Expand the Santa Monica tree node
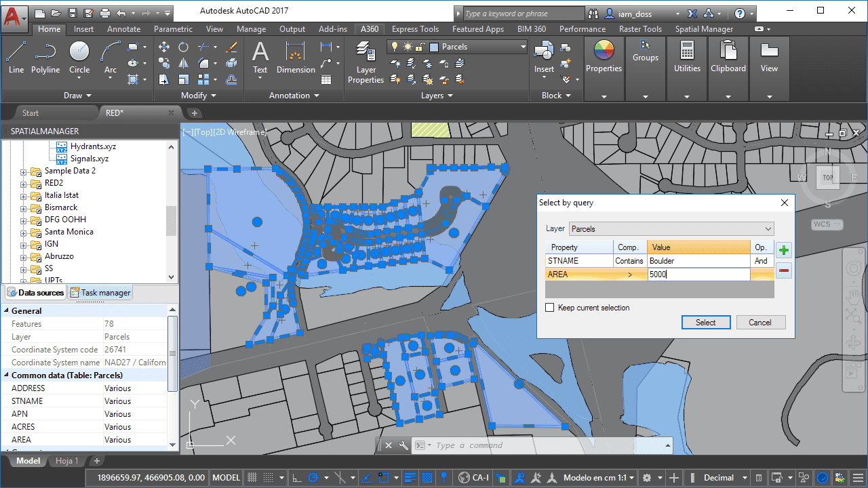Viewport: 868px width, 488px height. pyautogui.click(x=23, y=232)
